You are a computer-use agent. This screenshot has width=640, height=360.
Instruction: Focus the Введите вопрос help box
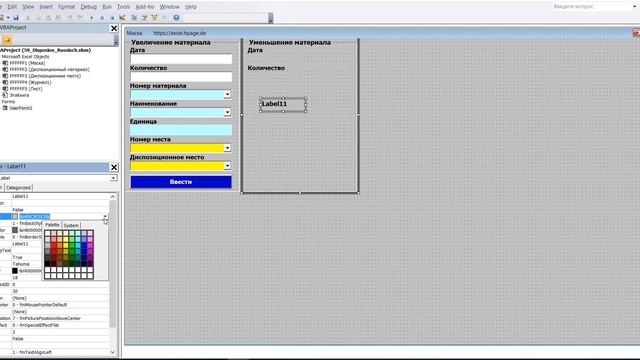pos(591,7)
